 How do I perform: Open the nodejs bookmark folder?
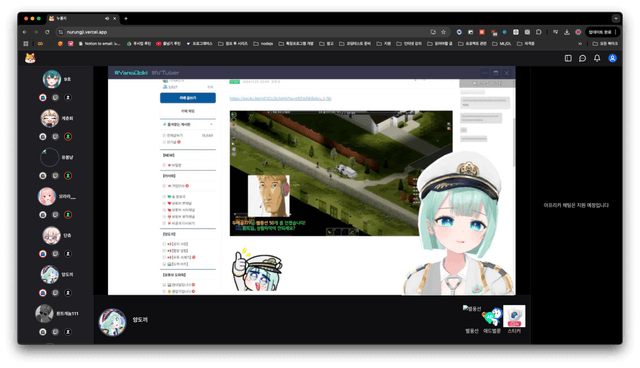pos(263,44)
